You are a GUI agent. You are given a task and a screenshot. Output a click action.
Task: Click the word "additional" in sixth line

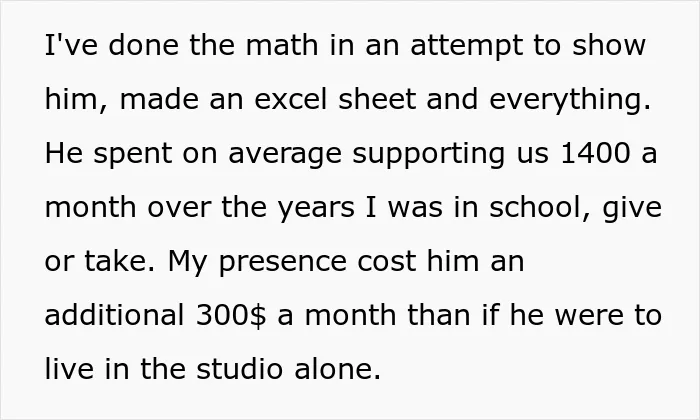(x=114, y=315)
